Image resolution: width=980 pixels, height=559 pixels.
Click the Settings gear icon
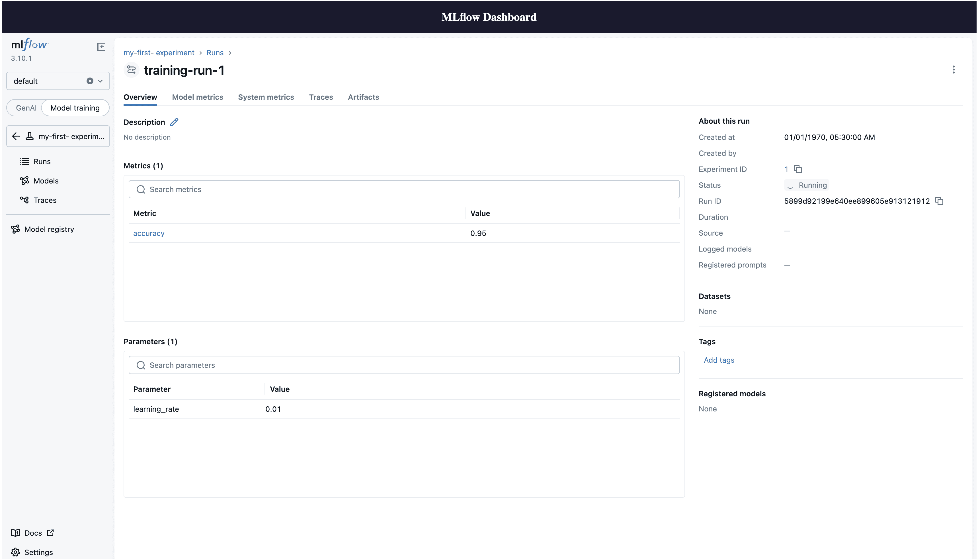point(15,552)
